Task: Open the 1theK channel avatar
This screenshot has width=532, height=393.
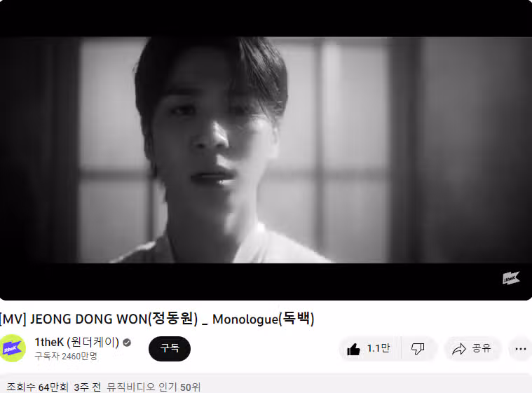Action: (13, 348)
